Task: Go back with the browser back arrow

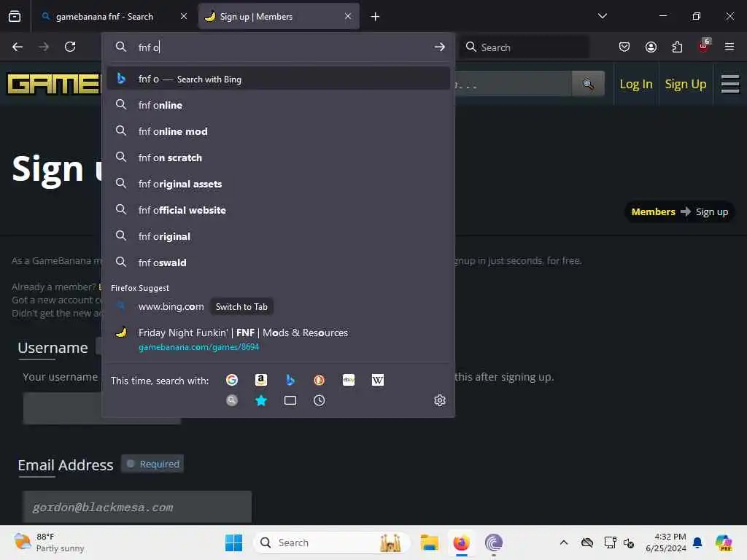Action: (18, 47)
